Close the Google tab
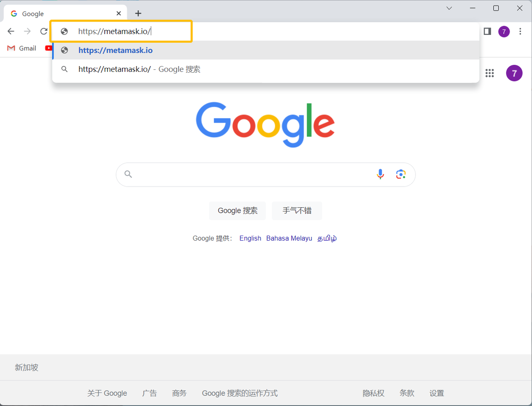532x406 pixels. [x=118, y=13]
